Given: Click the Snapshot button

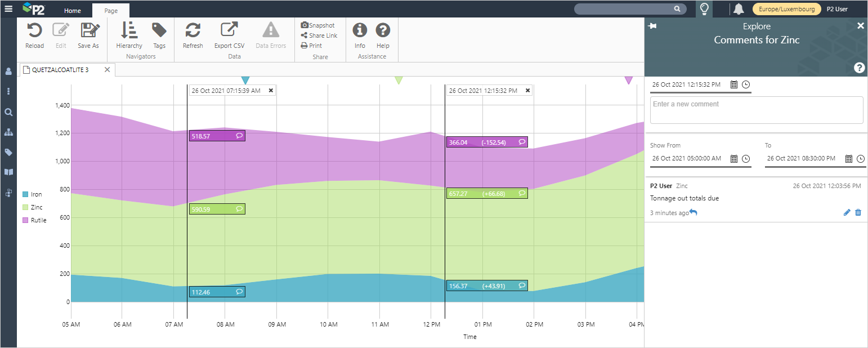Looking at the screenshot, I should pos(318,25).
